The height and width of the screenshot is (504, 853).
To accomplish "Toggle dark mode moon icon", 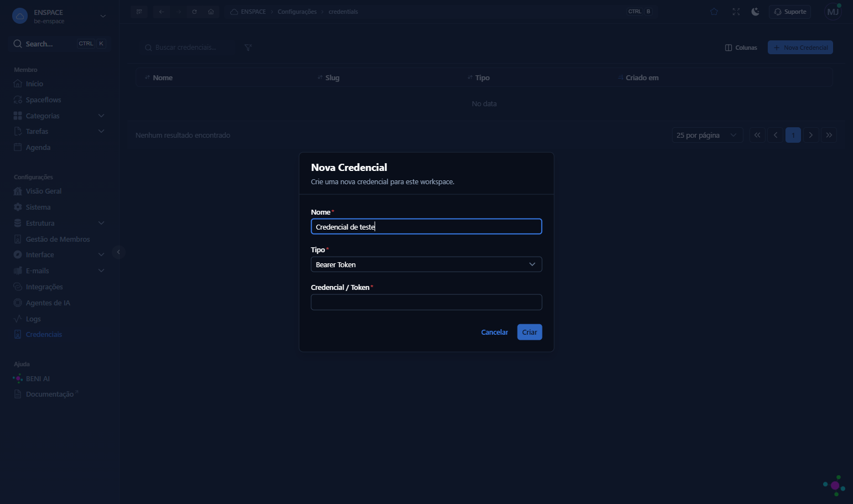I will pyautogui.click(x=755, y=12).
